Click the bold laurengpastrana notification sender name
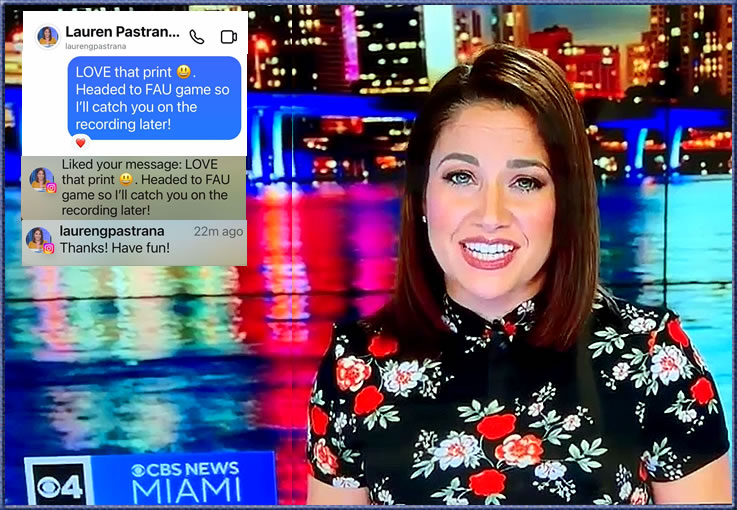 coord(112,231)
